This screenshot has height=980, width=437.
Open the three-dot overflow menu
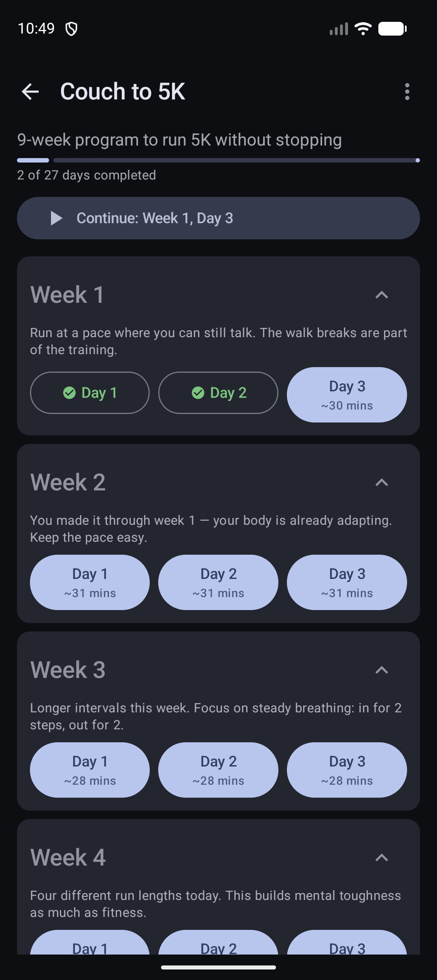(407, 91)
